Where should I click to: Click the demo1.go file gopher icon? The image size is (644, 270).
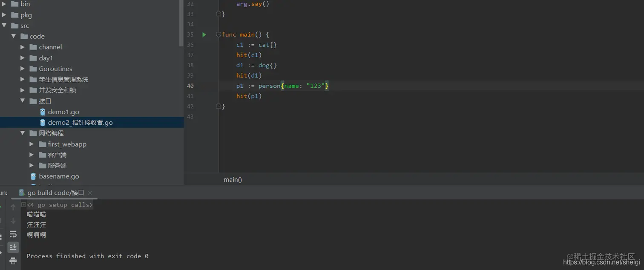coord(43,112)
